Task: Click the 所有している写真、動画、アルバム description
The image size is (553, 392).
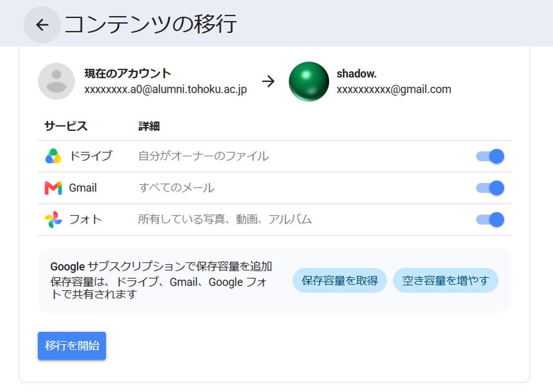Action: tap(225, 219)
